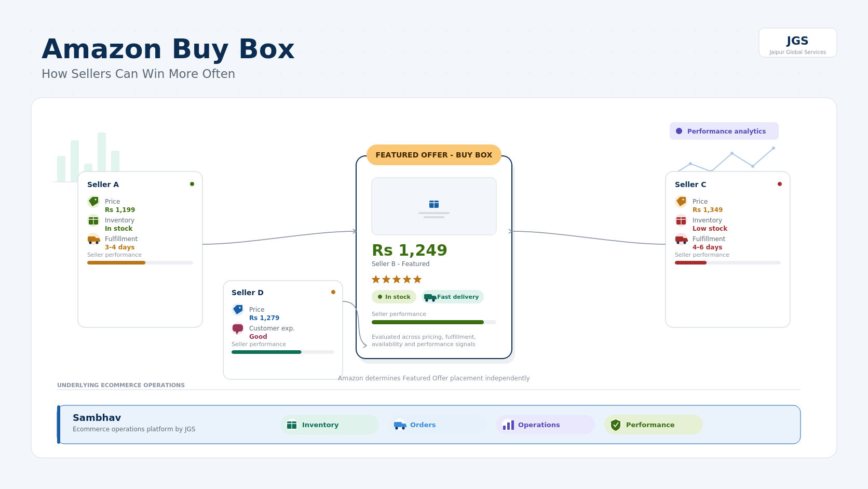
Task: Click the Orders truck icon in Sambhav bar
Action: pos(400,425)
